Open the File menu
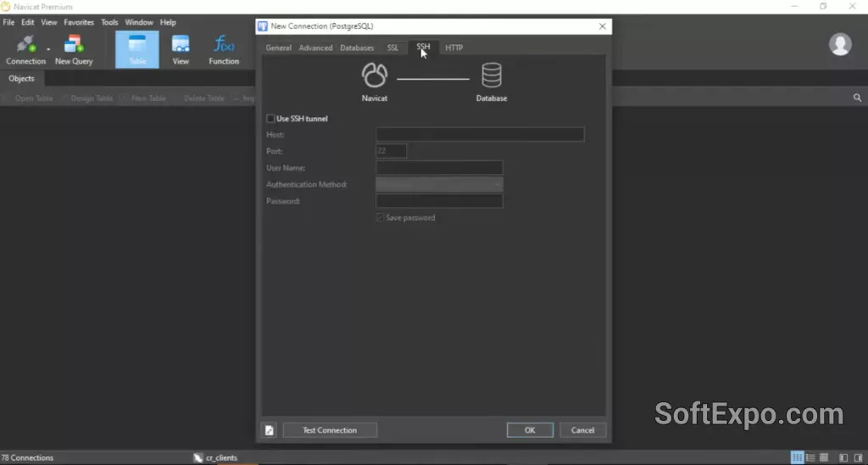The image size is (868, 465). (x=8, y=22)
